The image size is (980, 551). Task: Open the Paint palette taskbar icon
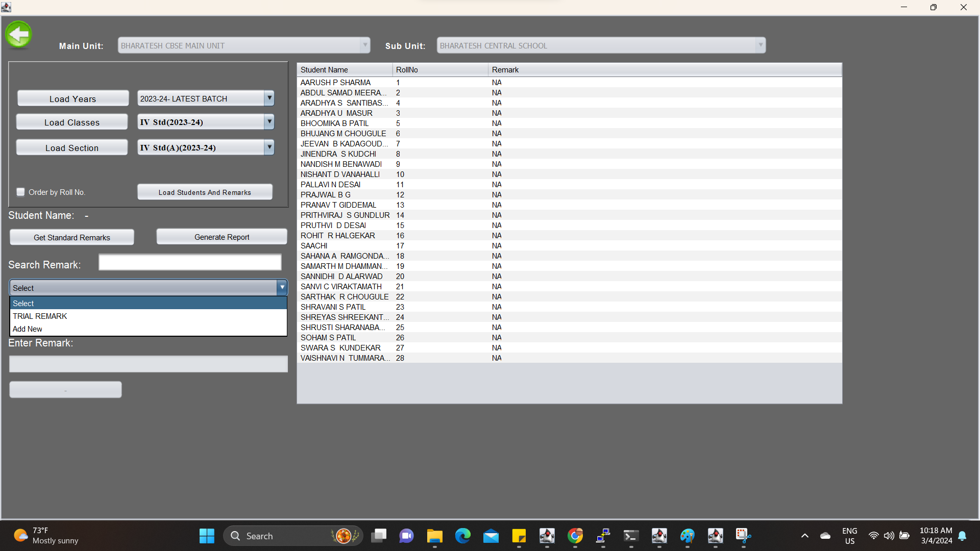[687, 536]
